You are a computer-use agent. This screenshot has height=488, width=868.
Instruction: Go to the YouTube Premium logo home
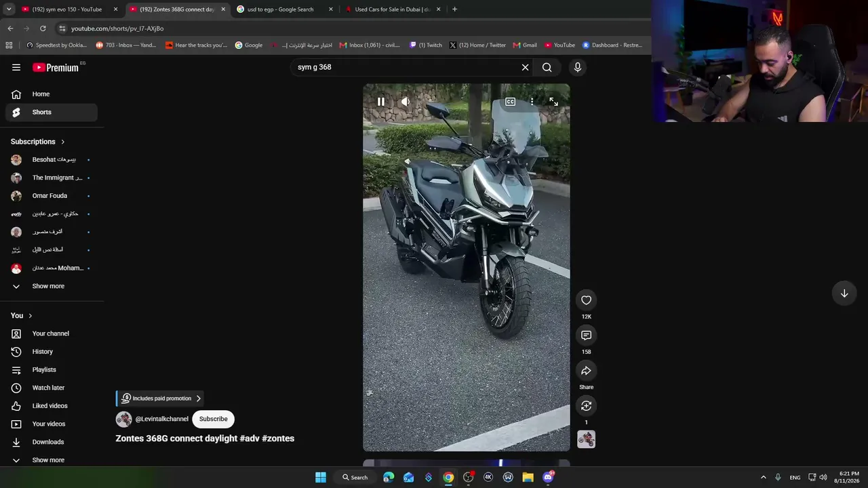point(56,67)
